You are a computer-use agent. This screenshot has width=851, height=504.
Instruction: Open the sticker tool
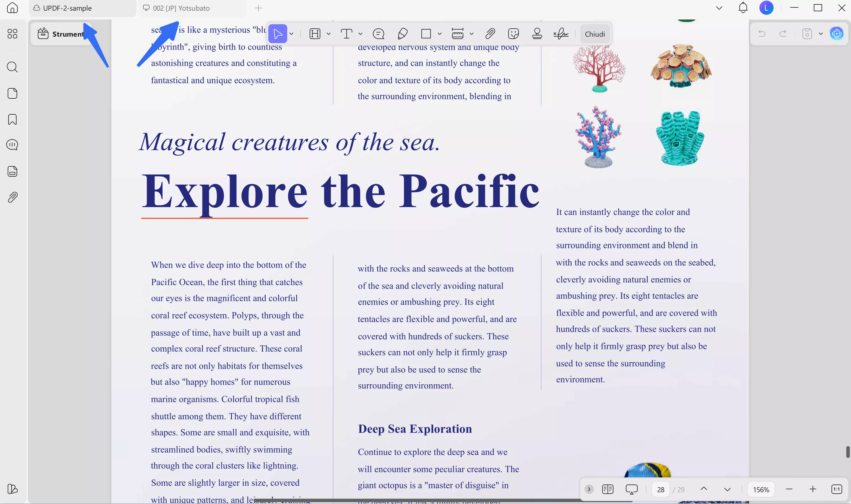point(514,34)
